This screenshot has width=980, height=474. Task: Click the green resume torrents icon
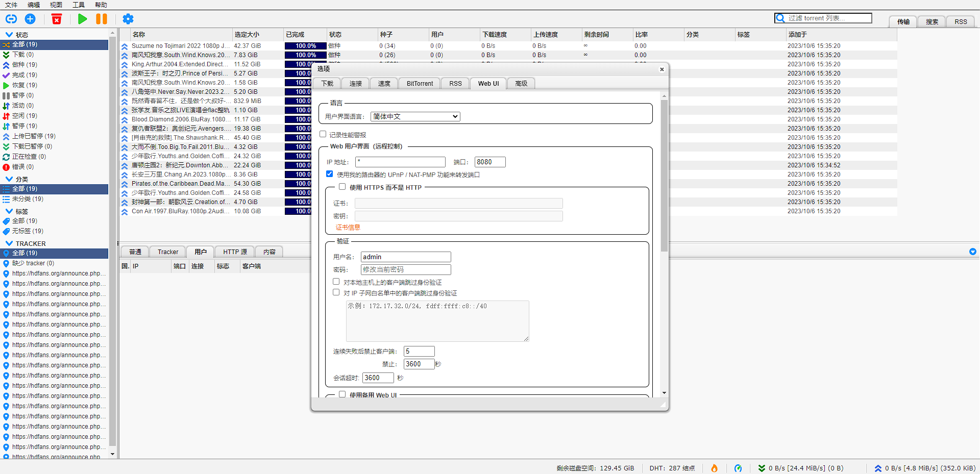point(82,19)
